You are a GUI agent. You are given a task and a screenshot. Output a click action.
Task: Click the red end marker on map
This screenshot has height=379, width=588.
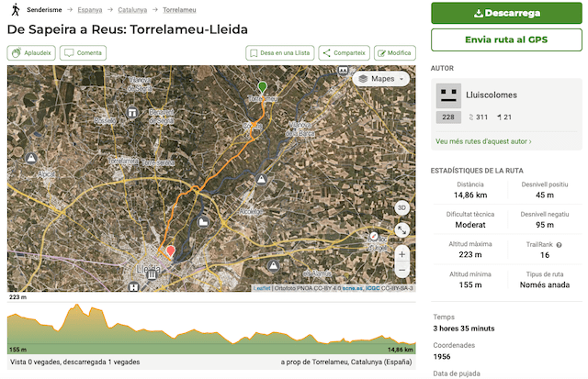point(169,251)
